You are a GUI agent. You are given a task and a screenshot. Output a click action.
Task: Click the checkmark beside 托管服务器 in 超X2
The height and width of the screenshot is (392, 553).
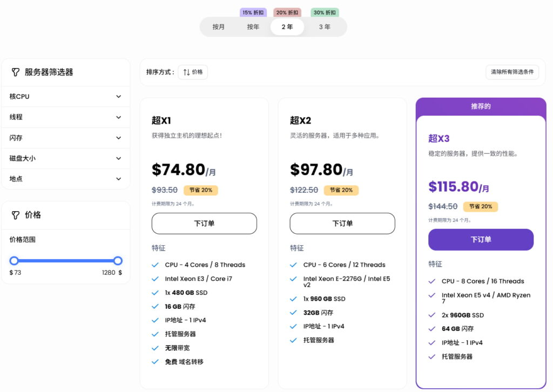click(x=293, y=340)
